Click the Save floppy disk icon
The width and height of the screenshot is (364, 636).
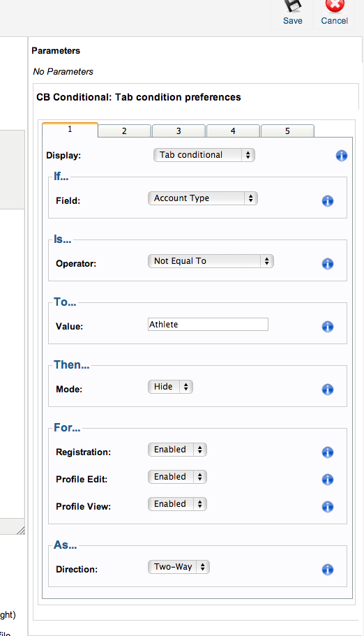tap(293, 6)
